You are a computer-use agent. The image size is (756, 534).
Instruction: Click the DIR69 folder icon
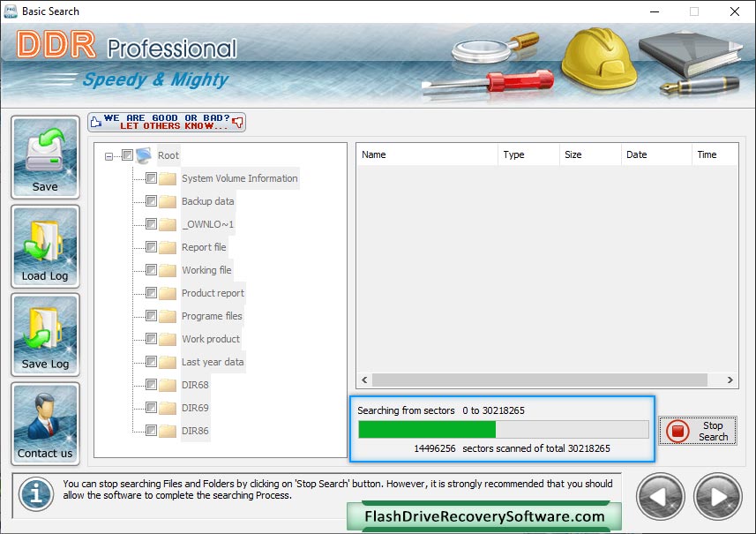pos(168,408)
